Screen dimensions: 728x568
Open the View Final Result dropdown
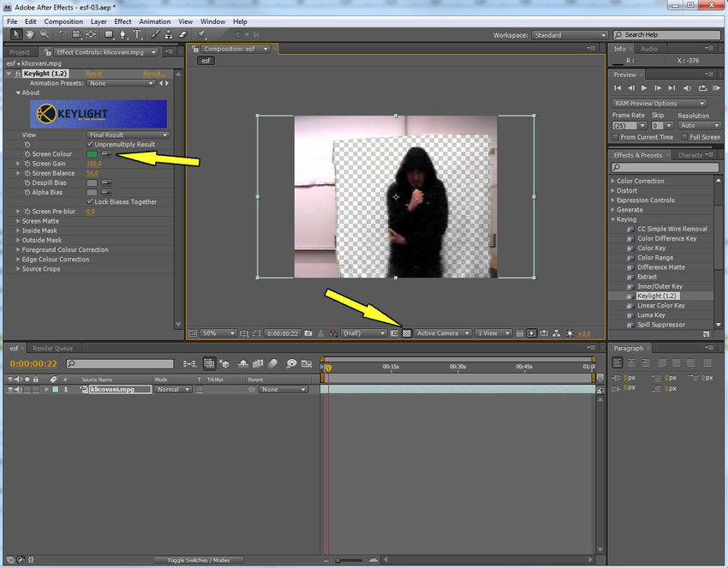128,135
